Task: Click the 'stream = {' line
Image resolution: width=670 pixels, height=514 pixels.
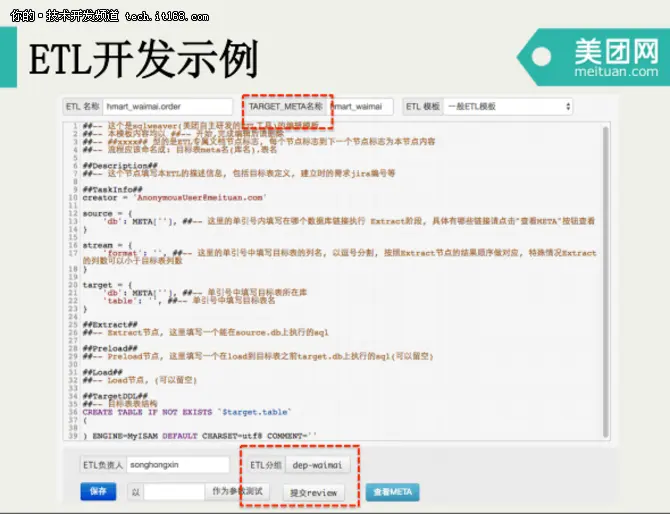Action: click(x=107, y=245)
